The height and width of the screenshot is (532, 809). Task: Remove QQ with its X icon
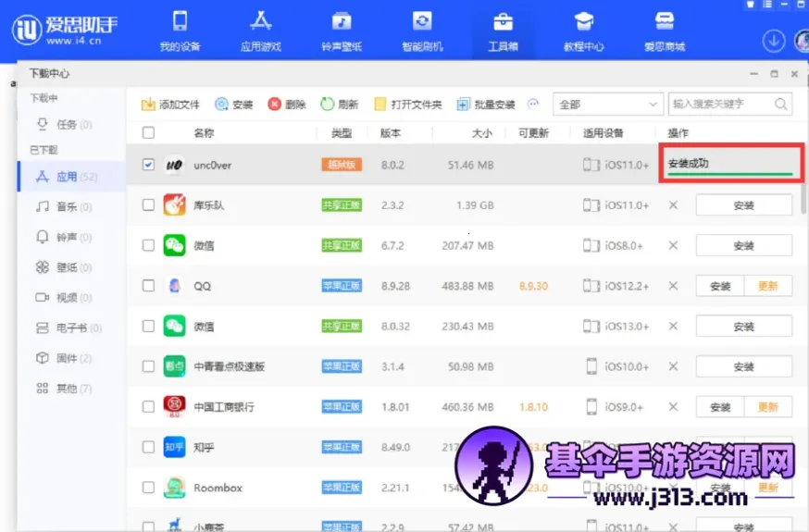pos(673,286)
